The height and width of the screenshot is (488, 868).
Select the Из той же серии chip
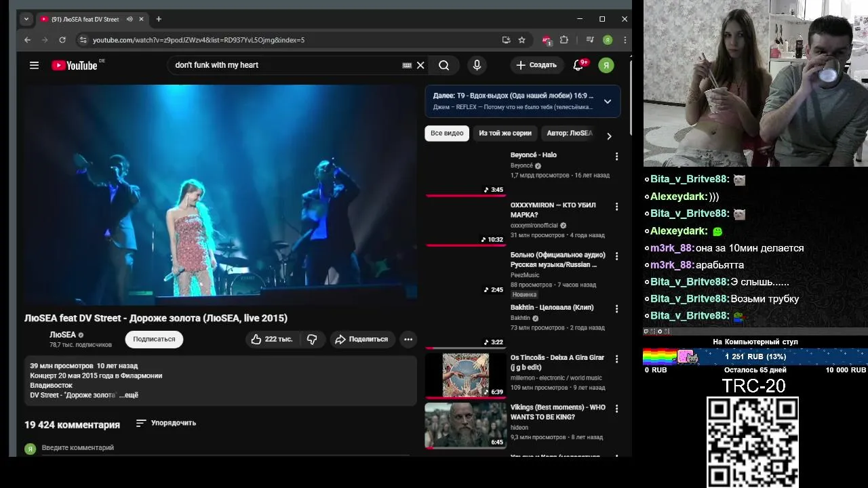pyautogui.click(x=505, y=134)
